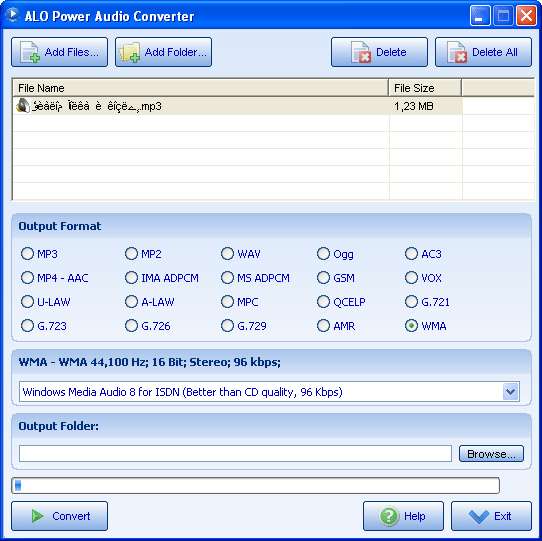Close the ALO Power Audio Converter window

tap(526, 16)
